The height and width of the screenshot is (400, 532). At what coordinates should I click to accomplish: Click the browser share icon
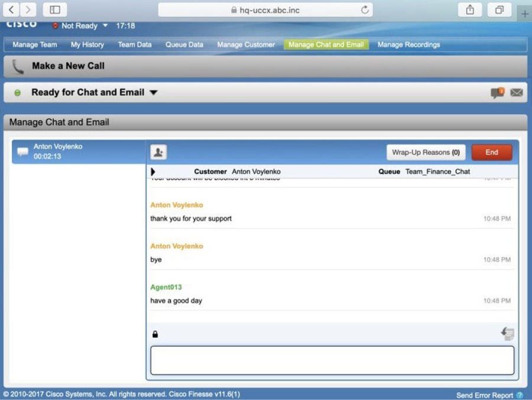(469, 9)
